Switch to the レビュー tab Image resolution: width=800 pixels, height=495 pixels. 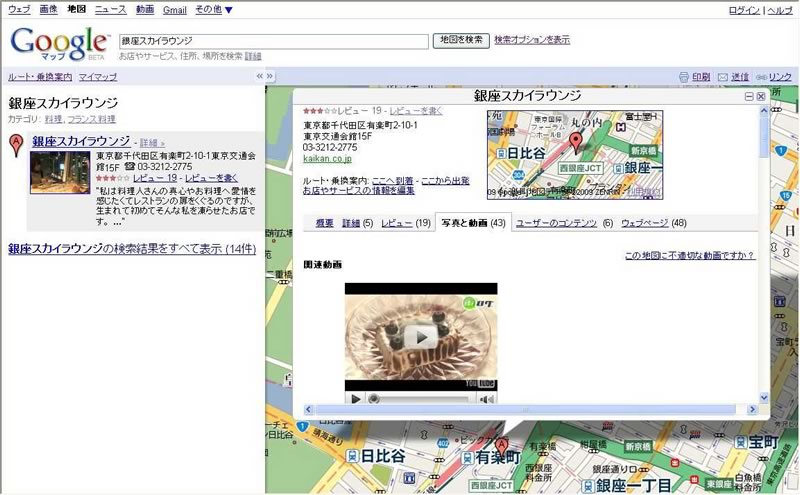pos(406,223)
